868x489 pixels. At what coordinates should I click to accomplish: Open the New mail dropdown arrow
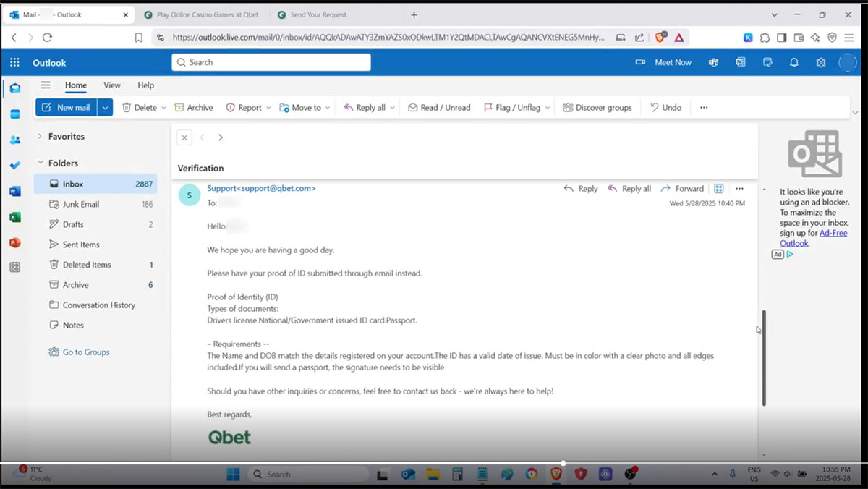pyautogui.click(x=106, y=108)
